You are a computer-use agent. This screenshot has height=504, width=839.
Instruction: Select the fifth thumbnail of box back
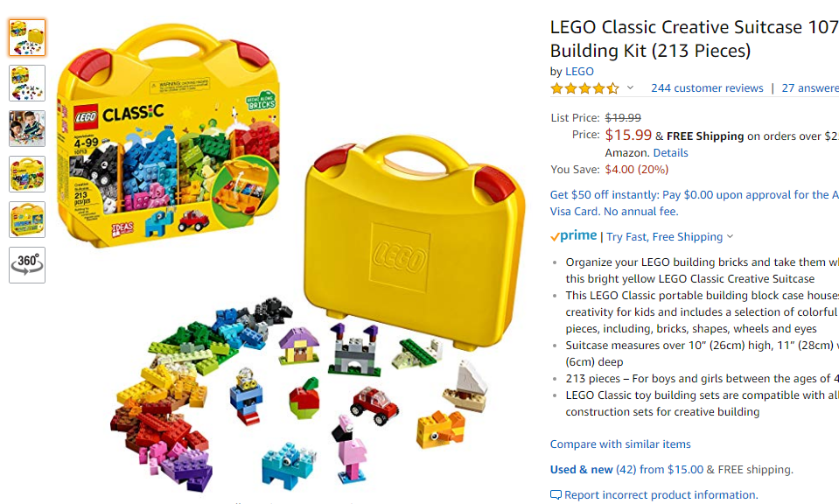[x=27, y=220]
